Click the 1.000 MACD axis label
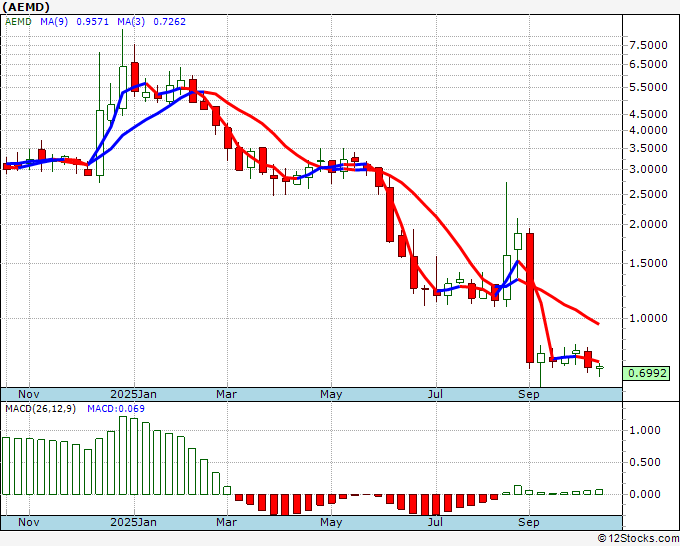 645,430
